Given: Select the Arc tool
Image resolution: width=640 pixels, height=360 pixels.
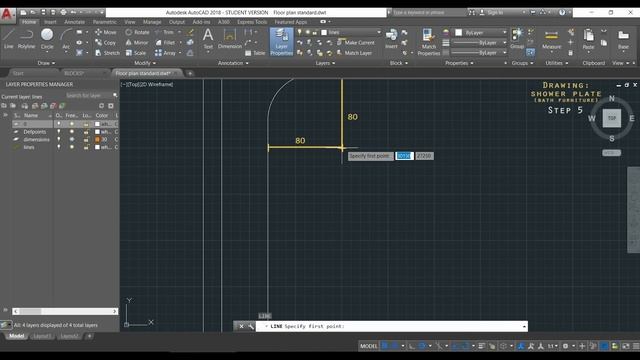Looking at the screenshot, I should [x=66, y=39].
